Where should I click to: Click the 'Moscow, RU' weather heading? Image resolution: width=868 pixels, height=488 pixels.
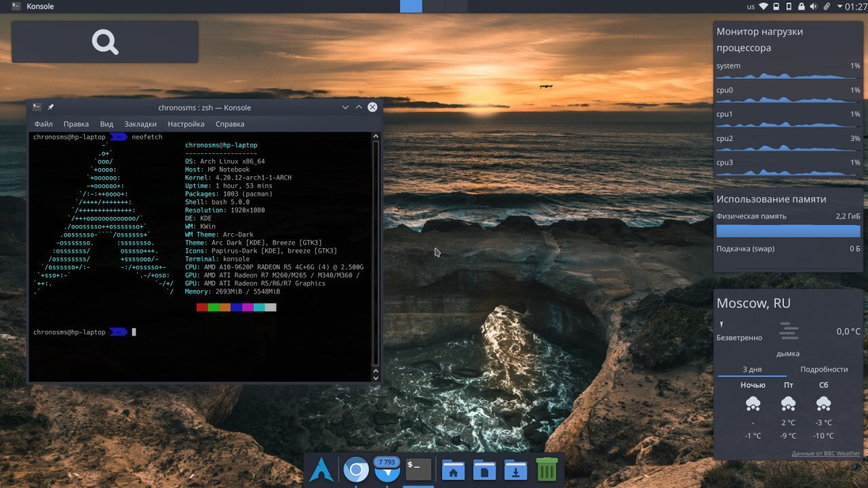[x=753, y=304]
